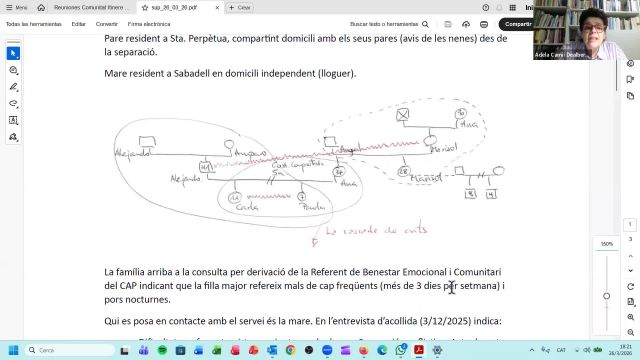Click the Compartir button
Viewport: 640px width, 360px height.
(517, 24)
